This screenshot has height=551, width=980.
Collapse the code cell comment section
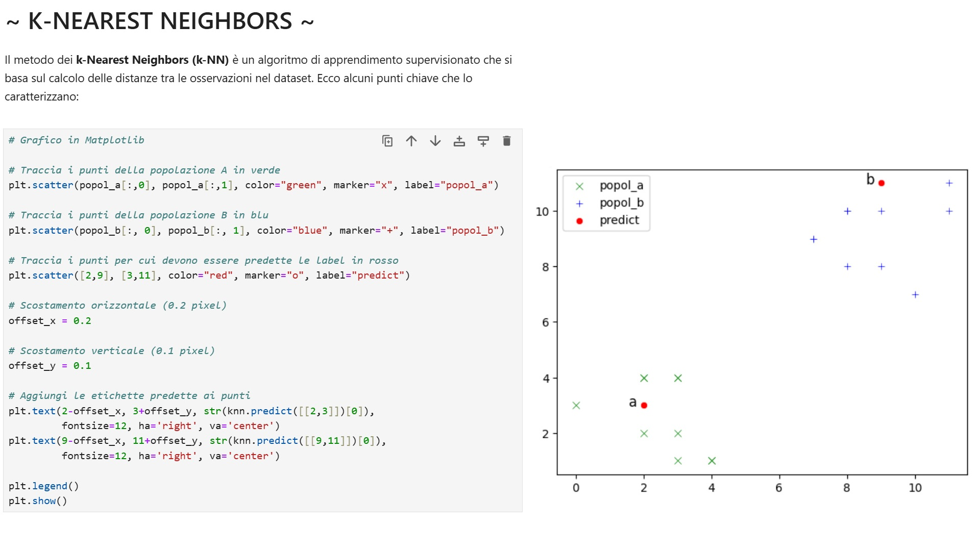pos(77,140)
